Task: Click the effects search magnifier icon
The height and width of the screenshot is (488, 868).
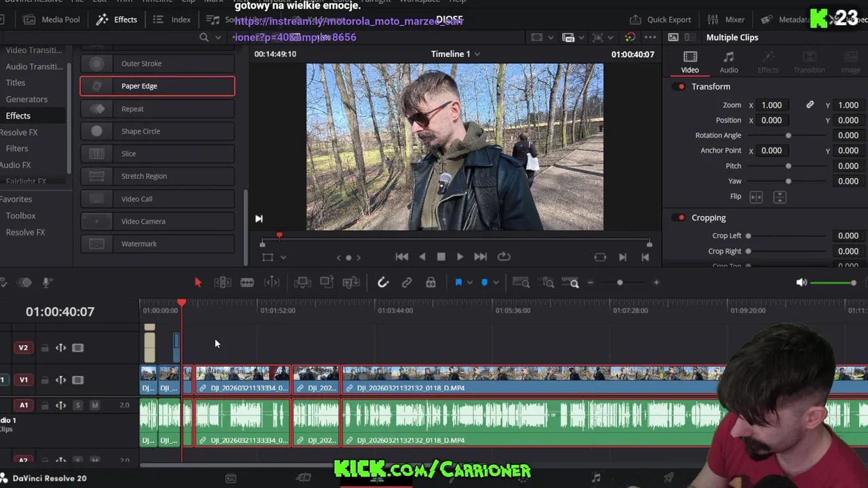Action: click(x=204, y=37)
